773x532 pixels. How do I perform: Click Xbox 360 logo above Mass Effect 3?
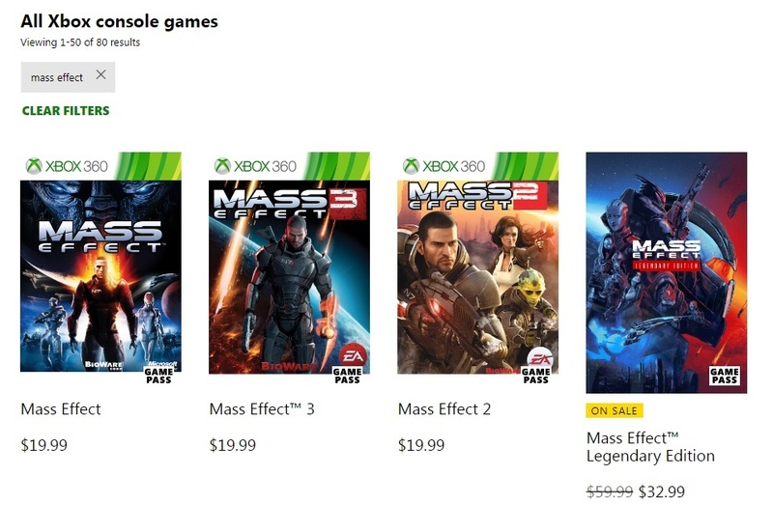255,166
